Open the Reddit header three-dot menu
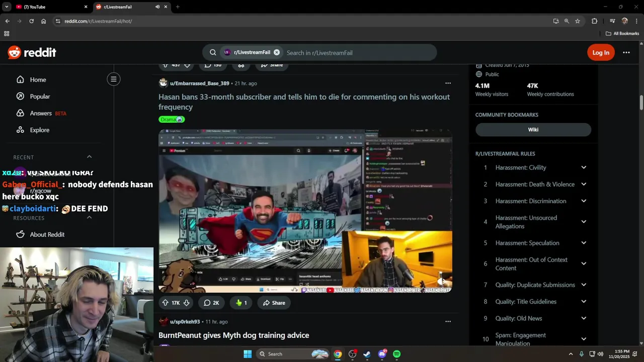 pyautogui.click(x=626, y=52)
